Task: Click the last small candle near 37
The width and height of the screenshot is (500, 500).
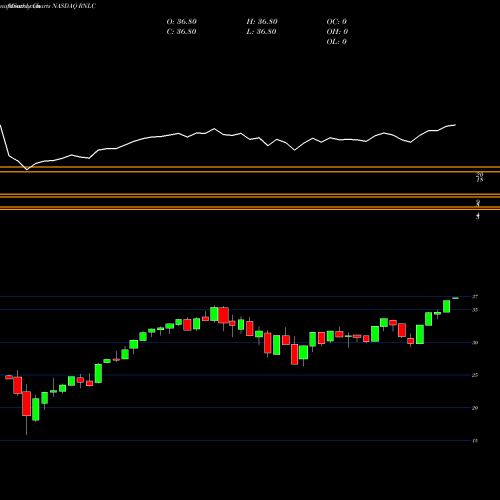Action: pyautogui.click(x=455, y=298)
